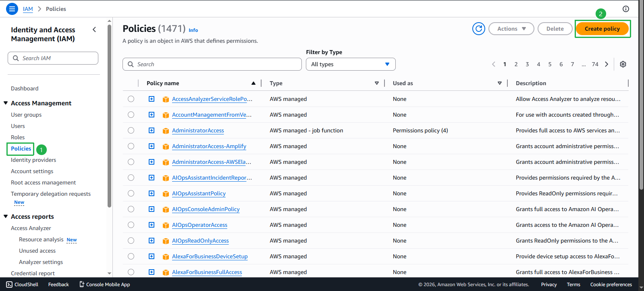Viewport: 644px width, 291px height.
Task: Expand the AIOpsOperatorAccess row details
Action: (x=152, y=225)
